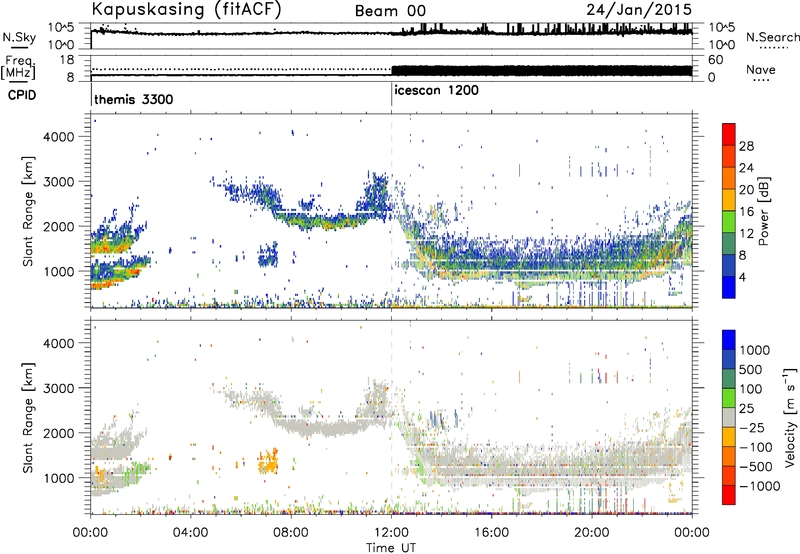Click the 'Freq. [MHz]' axis label
The height and width of the screenshot is (554, 800).
point(19,68)
